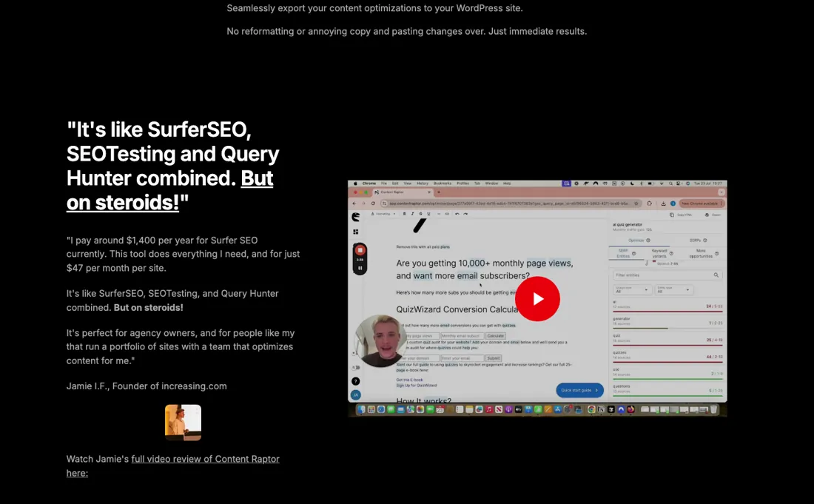Open the Bookmarks menu in the video's menu bar
Viewport: 814px width, 504px height.
pos(443,184)
